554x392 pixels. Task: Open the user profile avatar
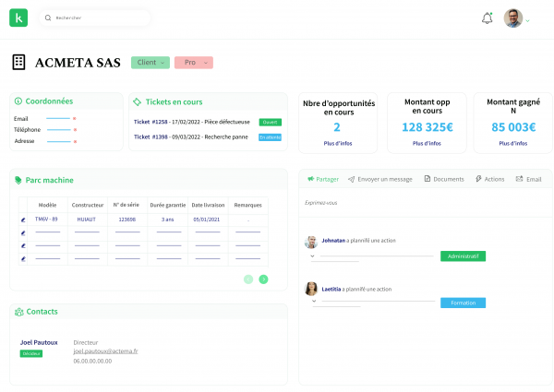point(513,18)
